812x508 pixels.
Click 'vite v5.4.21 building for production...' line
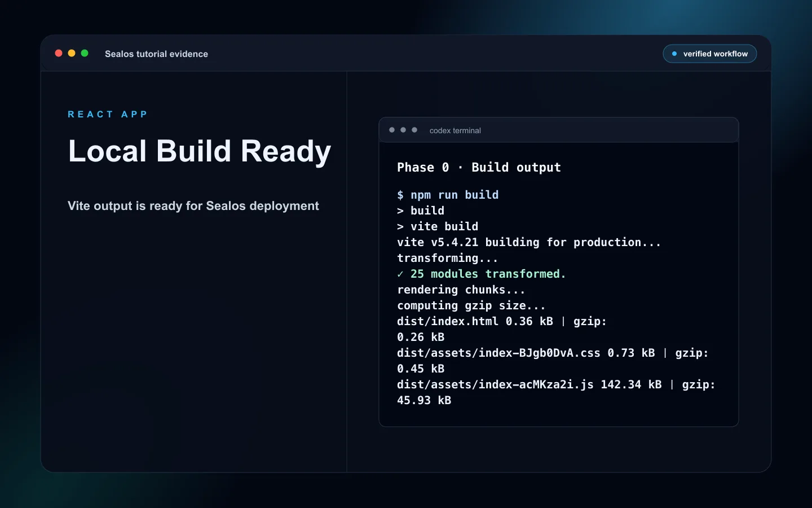click(x=529, y=242)
